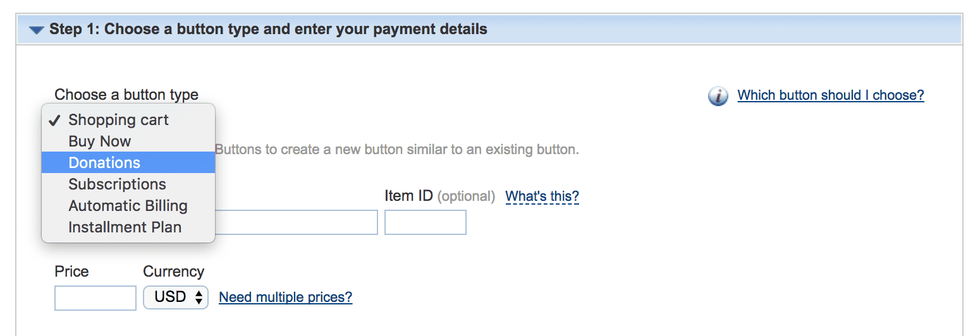Image resolution: width=980 pixels, height=336 pixels.
Task: Click the info icon beside the help link
Action: click(718, 97)
